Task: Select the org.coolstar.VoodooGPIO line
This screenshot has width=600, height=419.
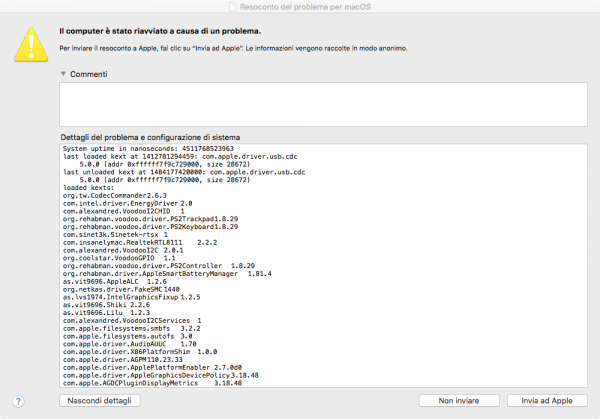Action: 119,258
